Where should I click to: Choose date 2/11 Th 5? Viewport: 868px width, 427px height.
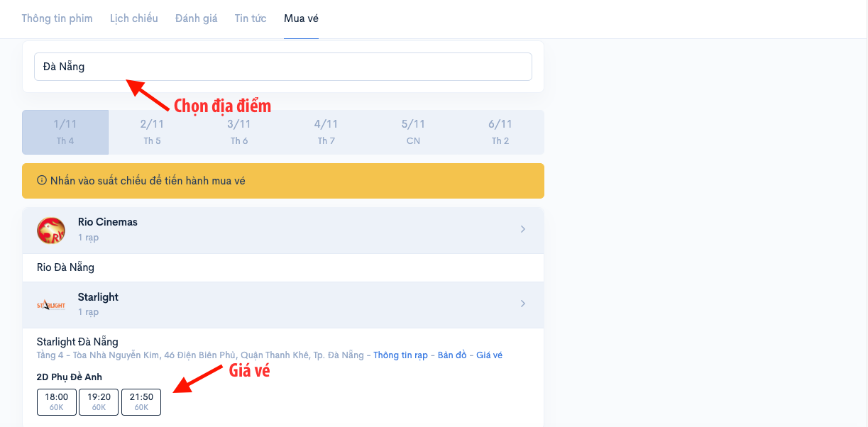152,132
